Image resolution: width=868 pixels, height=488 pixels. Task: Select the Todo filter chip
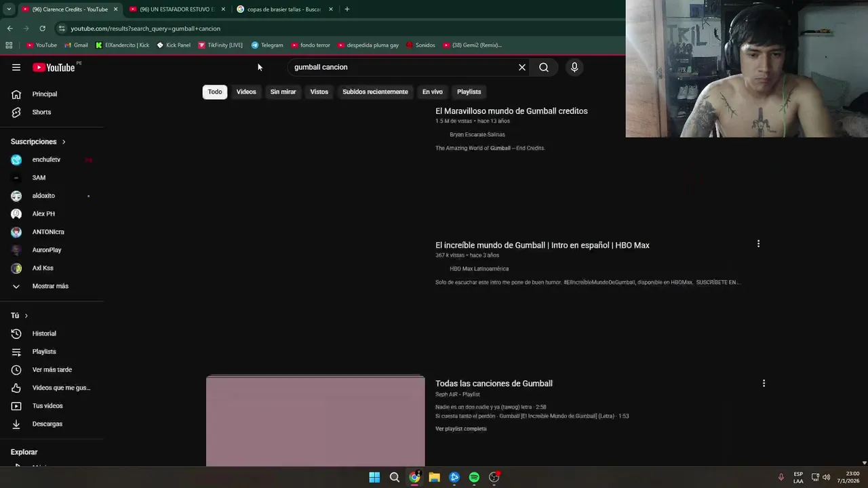click(x=215, y=91)
